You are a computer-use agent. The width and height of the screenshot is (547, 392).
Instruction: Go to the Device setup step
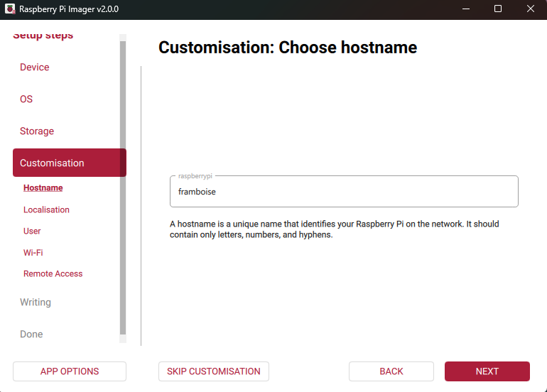[x=35, y=67]
